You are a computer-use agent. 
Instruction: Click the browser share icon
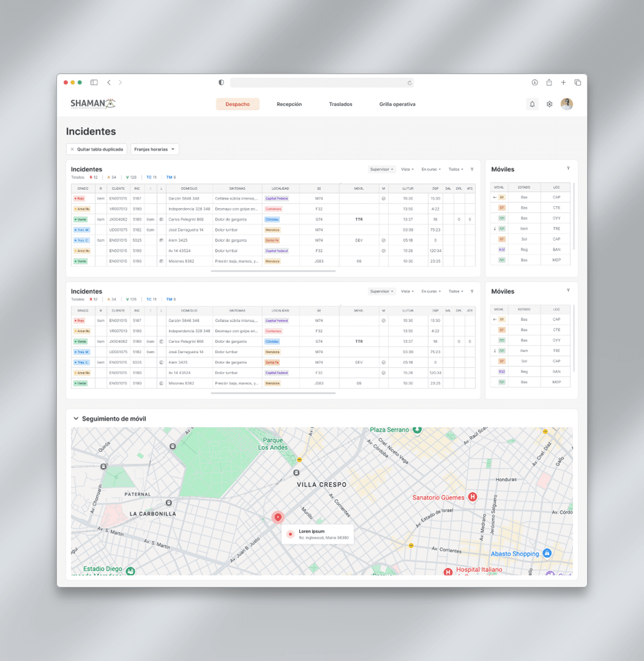pos(549,83)
